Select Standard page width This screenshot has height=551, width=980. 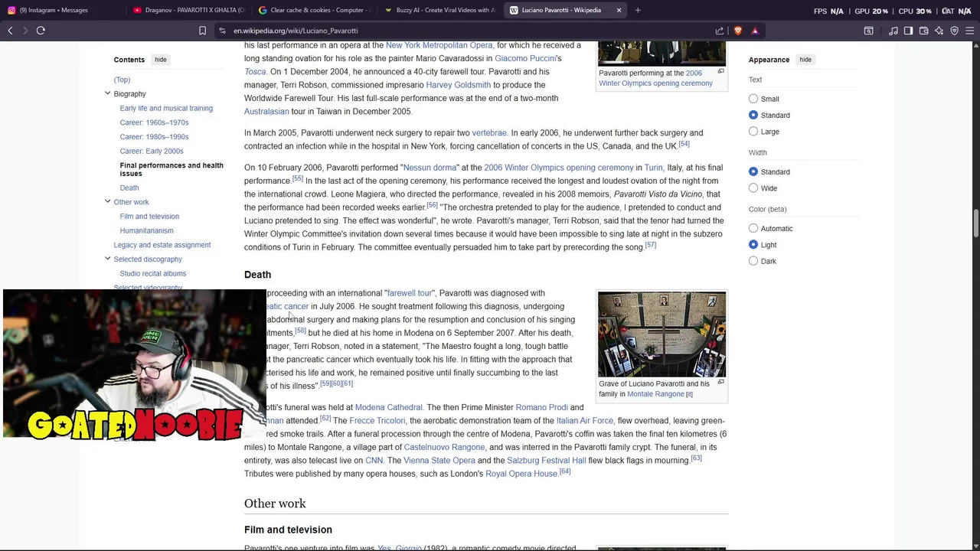coord(753,171)
